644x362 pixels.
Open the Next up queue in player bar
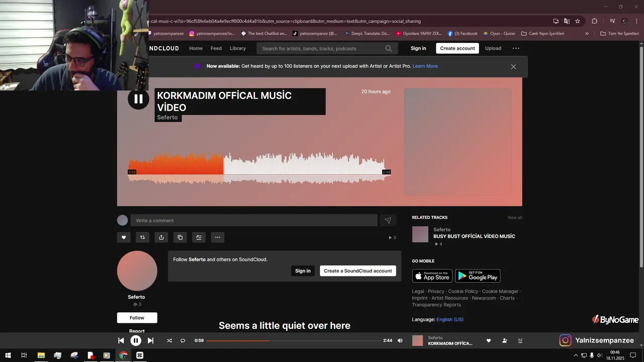520,340
